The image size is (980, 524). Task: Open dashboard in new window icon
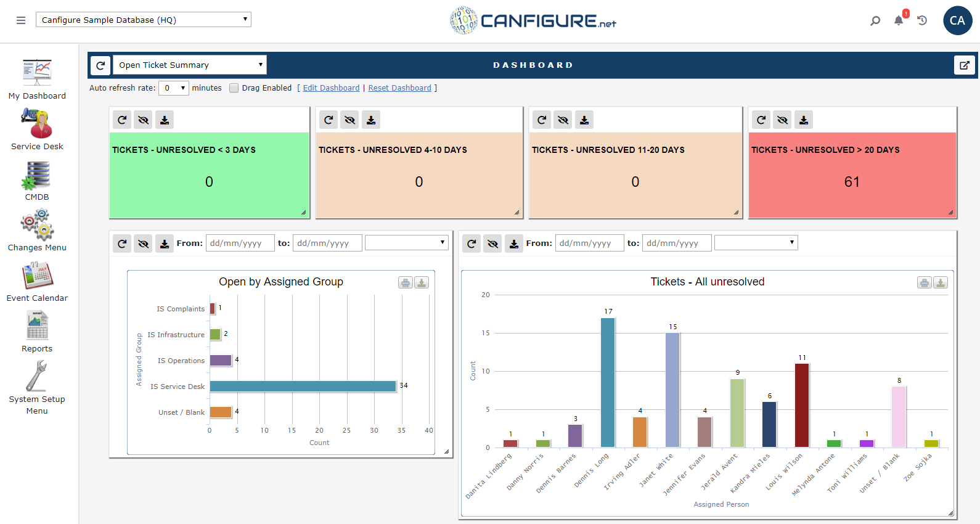click(x=965, y=65)
